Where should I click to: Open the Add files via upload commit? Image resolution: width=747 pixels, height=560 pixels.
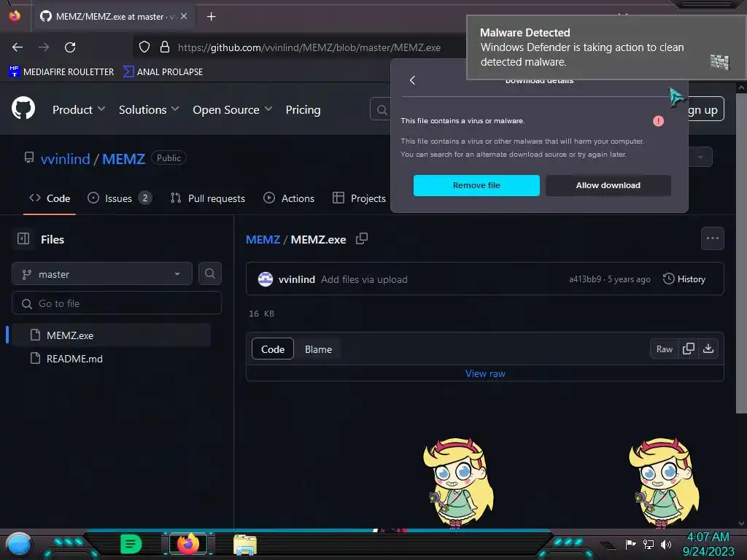365,279
